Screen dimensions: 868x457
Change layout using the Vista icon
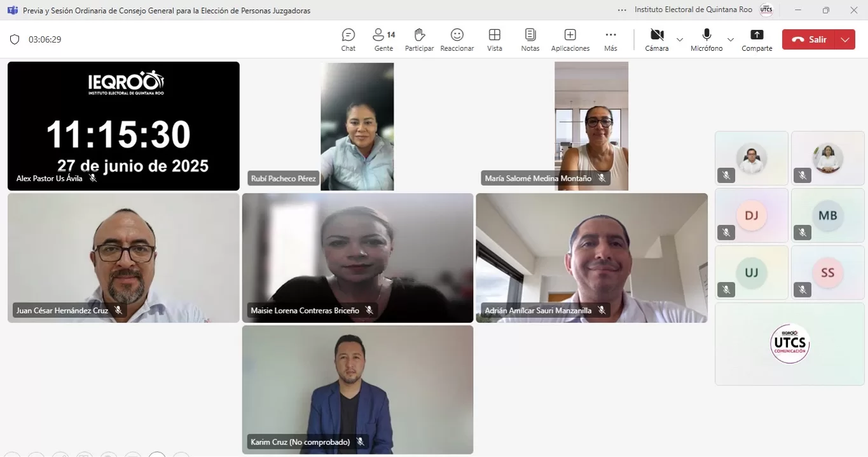[x=494, y=39]
